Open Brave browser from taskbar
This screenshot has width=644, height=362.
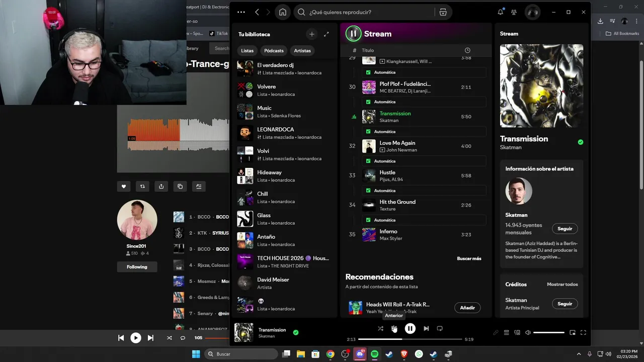405,354
